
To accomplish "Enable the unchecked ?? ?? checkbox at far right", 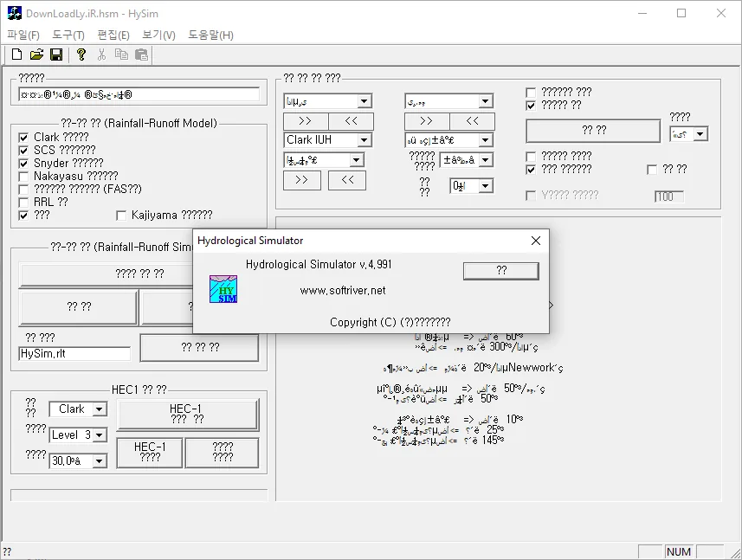I will pos(652,170).
